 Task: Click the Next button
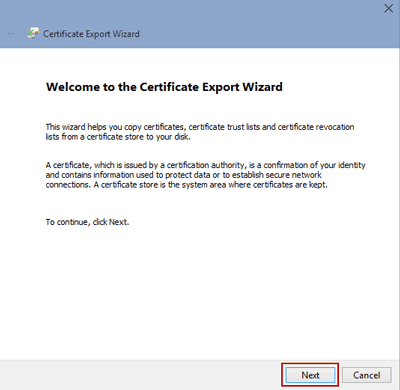pos(310,375)
